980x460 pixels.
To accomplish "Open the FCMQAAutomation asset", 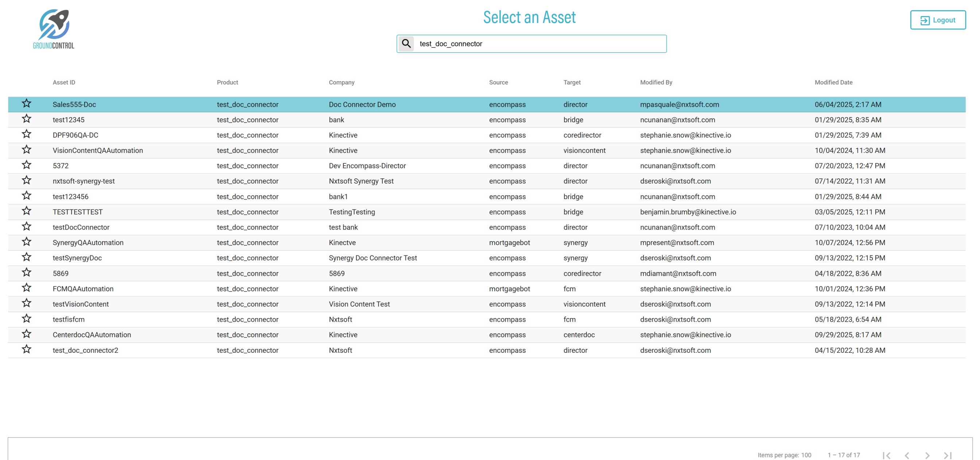I will click(x=83, y=289).
